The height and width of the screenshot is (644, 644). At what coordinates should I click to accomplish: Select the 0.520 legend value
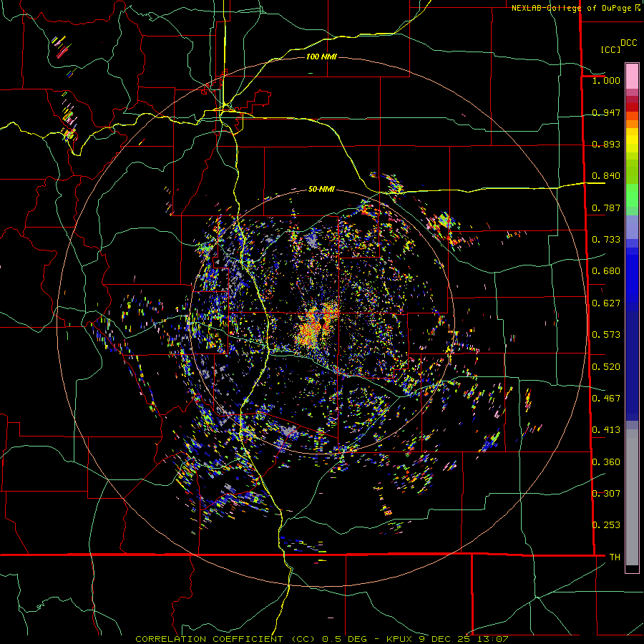pyautogui.click(x=606, y=366)
